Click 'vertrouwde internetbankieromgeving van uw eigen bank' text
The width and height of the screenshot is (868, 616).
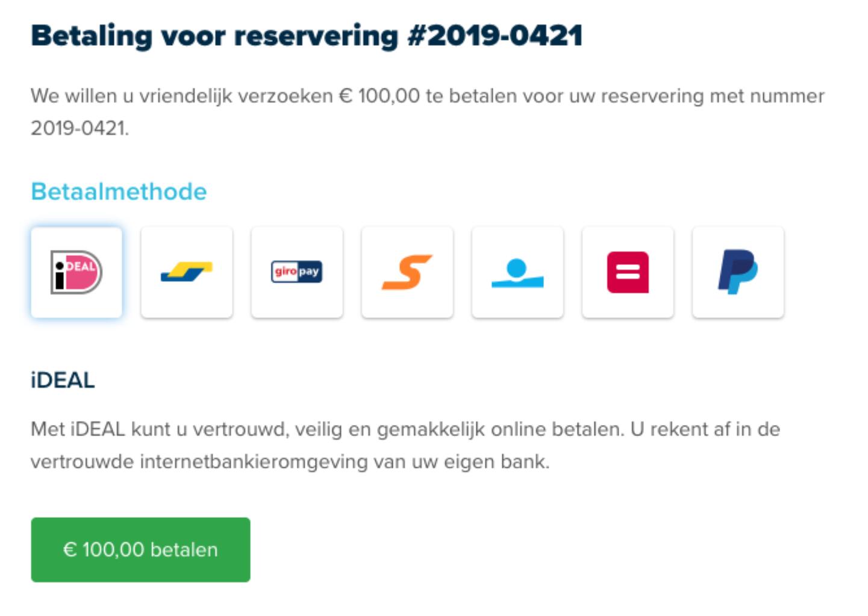pyautogui.click(x=290, y=462)
